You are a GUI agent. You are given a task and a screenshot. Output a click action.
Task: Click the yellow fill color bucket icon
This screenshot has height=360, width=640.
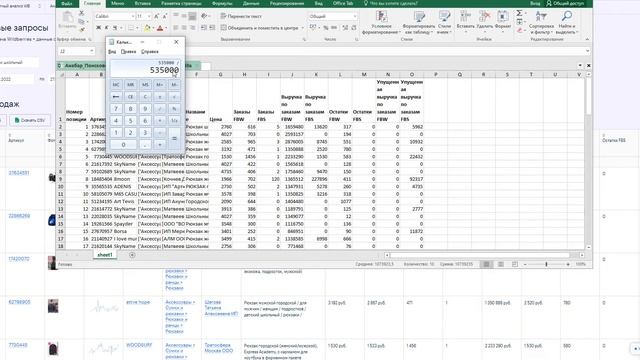(x=147, y=28)
